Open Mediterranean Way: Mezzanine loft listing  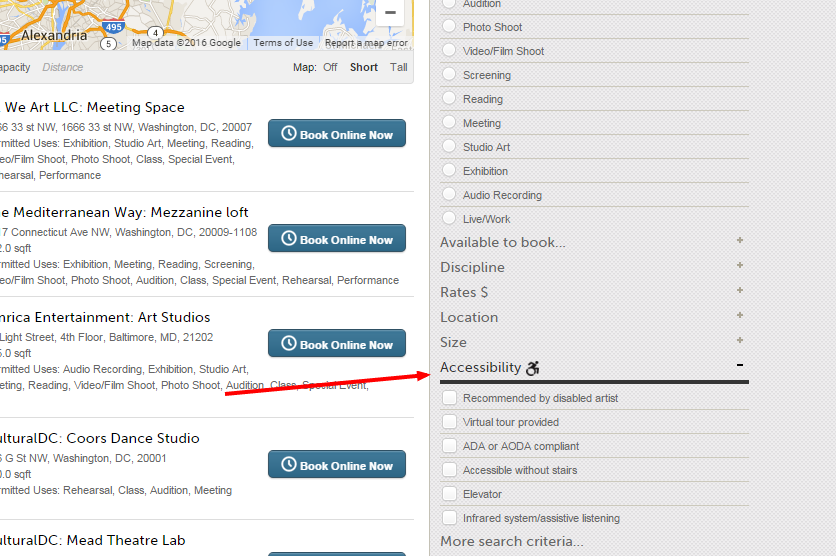coord(124,212)
